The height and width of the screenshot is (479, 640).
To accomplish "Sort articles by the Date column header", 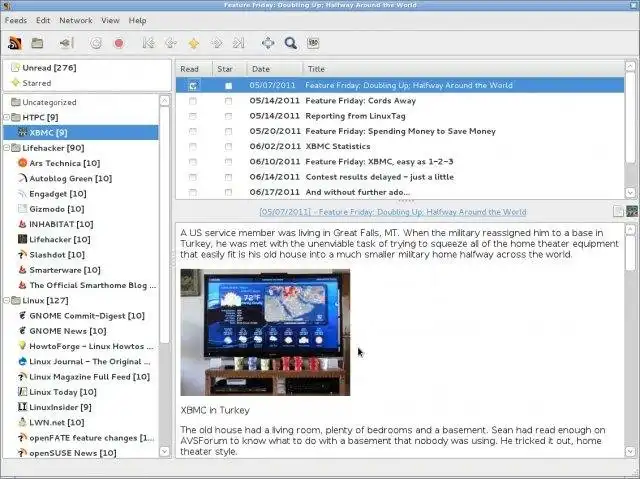I will 275,69.
